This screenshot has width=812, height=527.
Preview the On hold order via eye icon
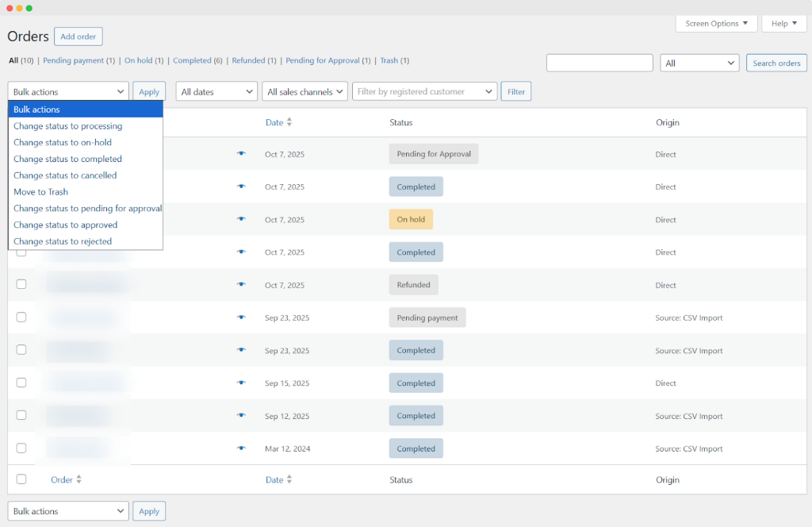[241, 220]
